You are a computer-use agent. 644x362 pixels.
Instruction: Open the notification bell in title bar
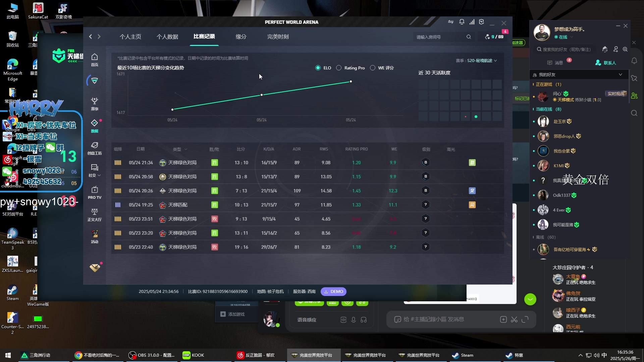(x=462, y=22)
